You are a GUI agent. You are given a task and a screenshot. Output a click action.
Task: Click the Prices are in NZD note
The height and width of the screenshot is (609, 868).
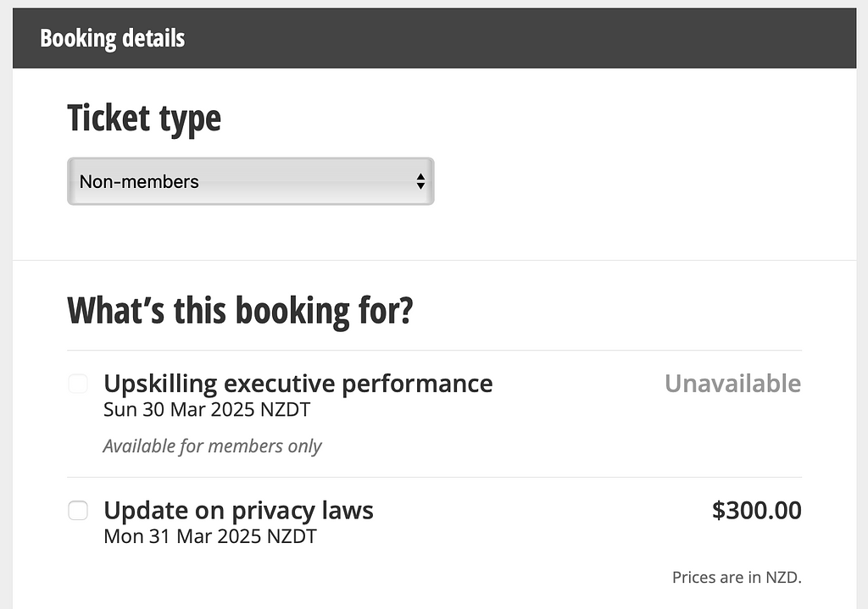click(737, 577)
